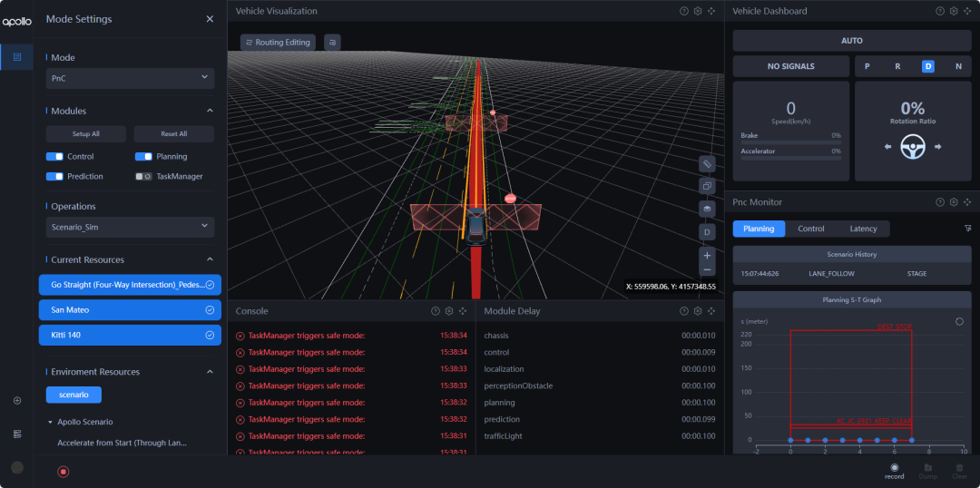Image resolution: width=980 pixels, height=488 pixels.
Task: Zoom in the vehicle visualization view
Action: pos(707,256)
